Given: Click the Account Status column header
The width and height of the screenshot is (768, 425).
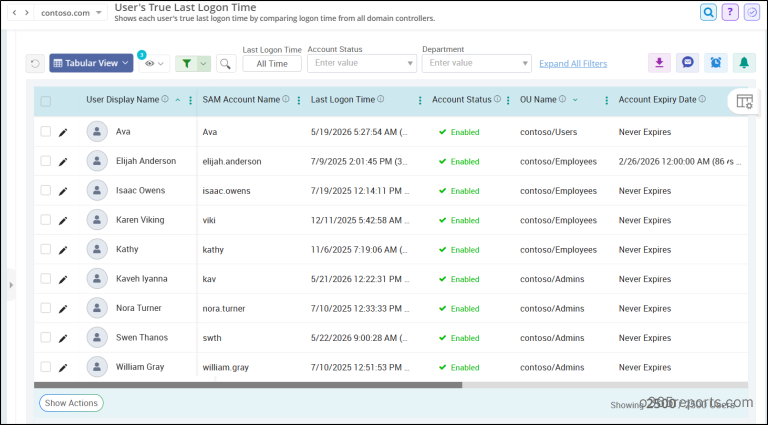Looking at the screenshot, I should pyautogui.click(x=461, y=99).
